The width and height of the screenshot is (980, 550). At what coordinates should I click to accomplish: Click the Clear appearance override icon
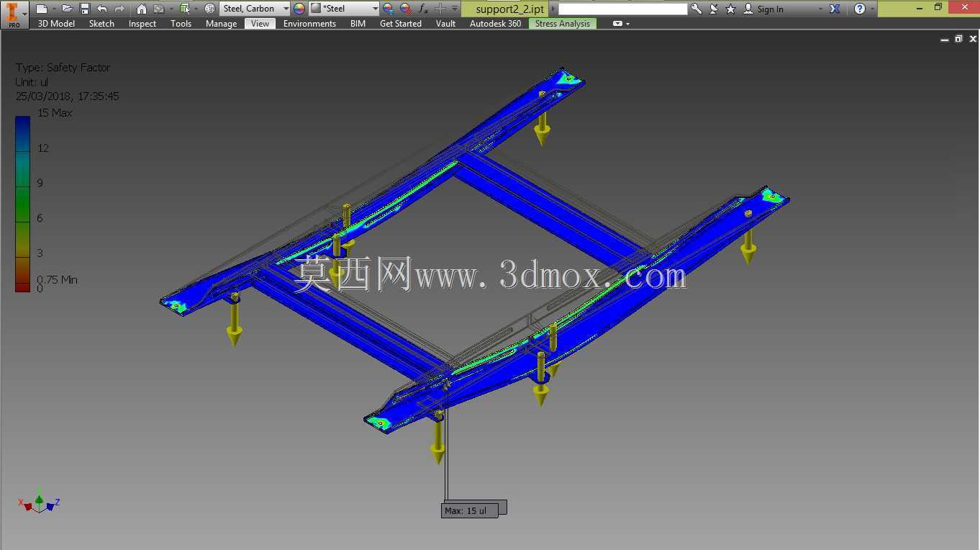(x=406, y=9)
